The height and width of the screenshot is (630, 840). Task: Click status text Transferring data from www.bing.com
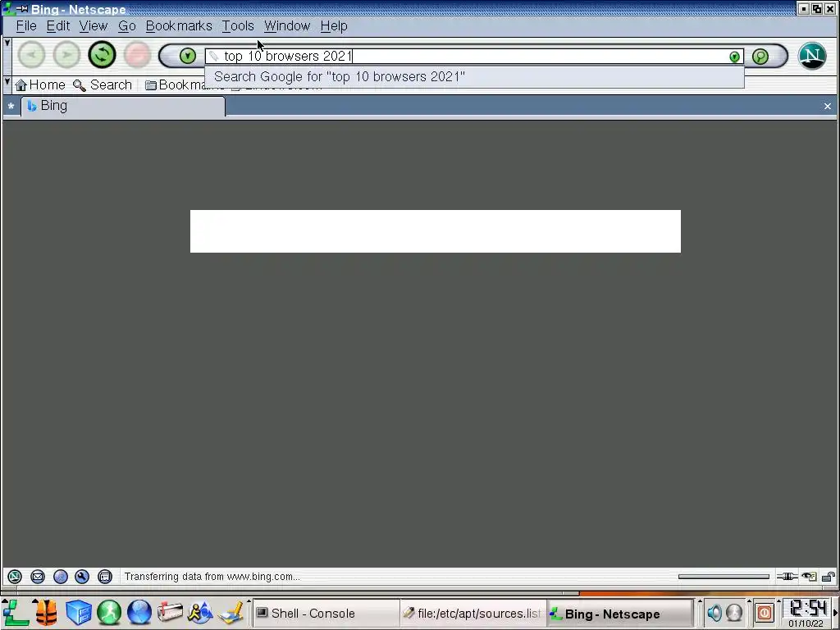click(x=212, y=577)
